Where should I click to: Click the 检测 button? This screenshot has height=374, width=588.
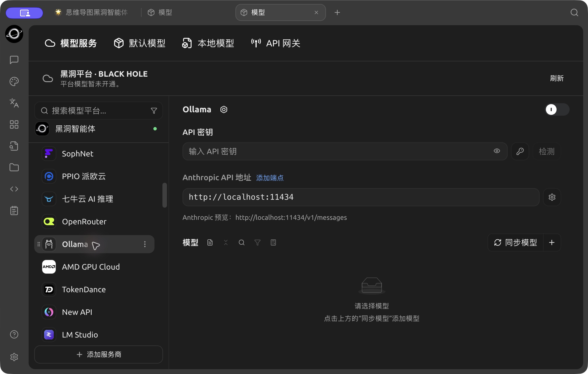547,151
